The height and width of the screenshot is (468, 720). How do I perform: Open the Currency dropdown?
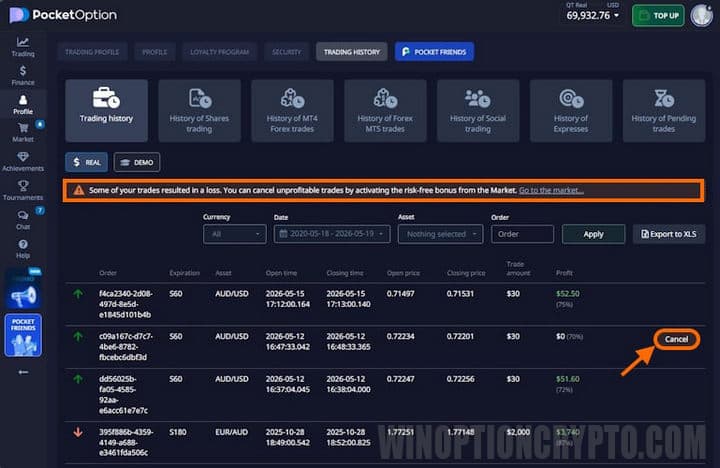(235, 234)
